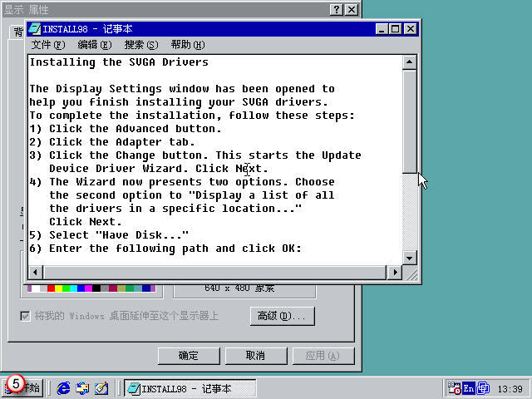532x399 pixels.
Task: Click the line '2) Click the Adapter tab.'
Action: pos(112,142)
